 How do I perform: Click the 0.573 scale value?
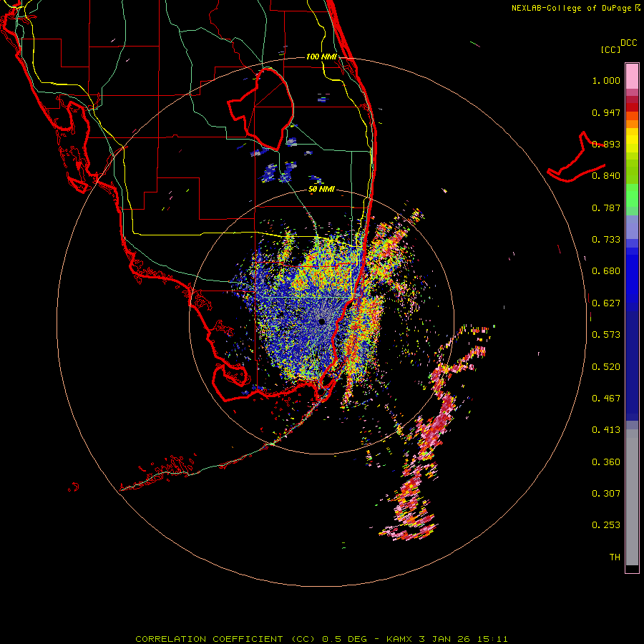606,335
